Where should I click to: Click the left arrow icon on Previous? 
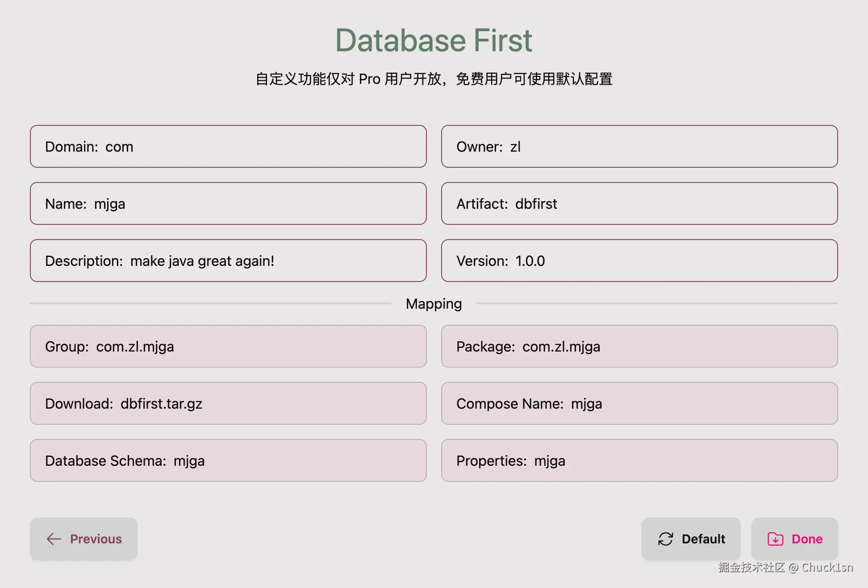pyautogui.click(x=54, y=539)
